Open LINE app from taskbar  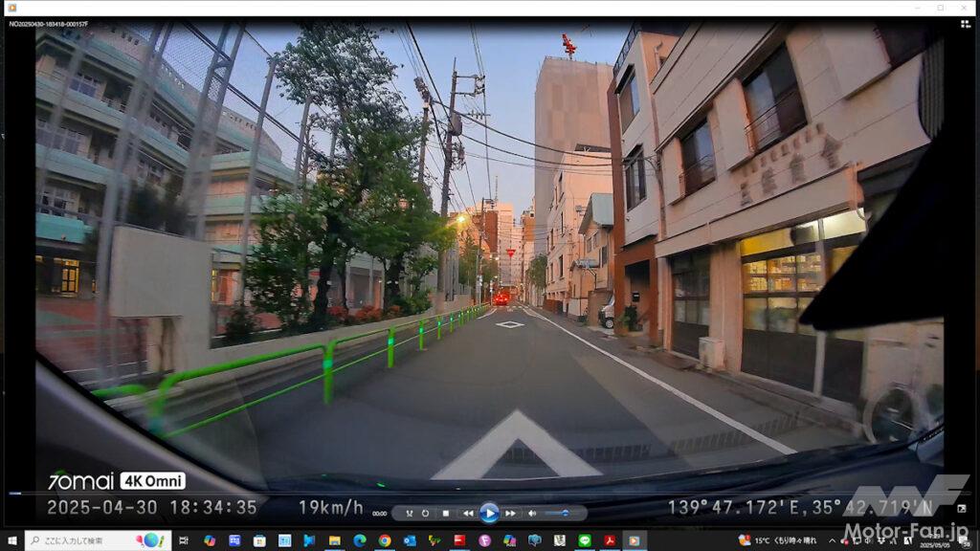(x=584, y=540)
